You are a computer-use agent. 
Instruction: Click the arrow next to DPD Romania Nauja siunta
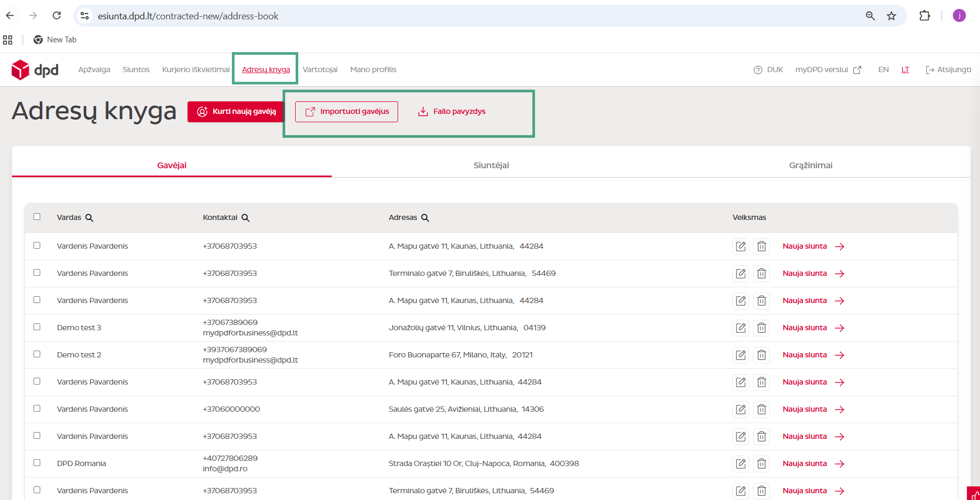(x=839, y=464)
